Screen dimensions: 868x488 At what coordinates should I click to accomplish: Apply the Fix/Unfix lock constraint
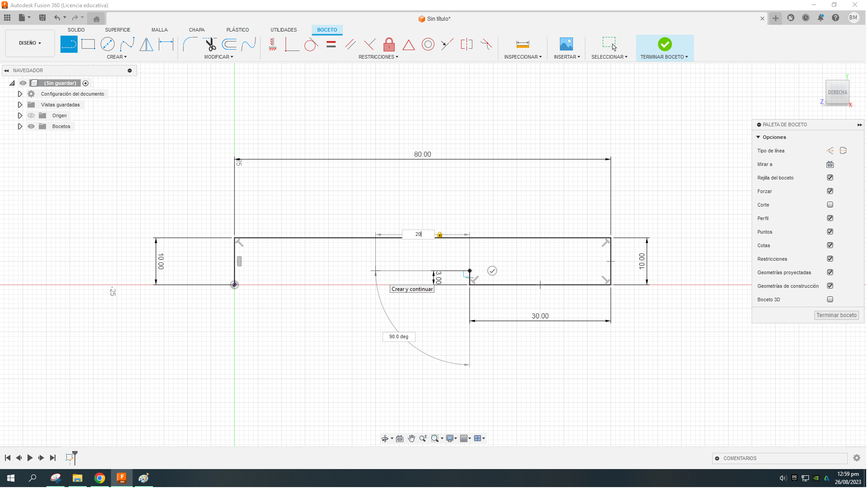(389, 44)
